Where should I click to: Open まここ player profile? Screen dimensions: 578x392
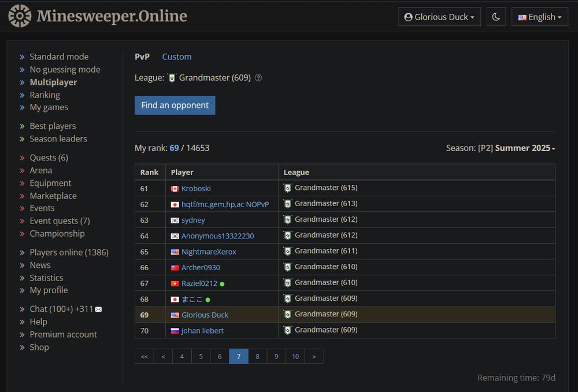click(192, 299)
